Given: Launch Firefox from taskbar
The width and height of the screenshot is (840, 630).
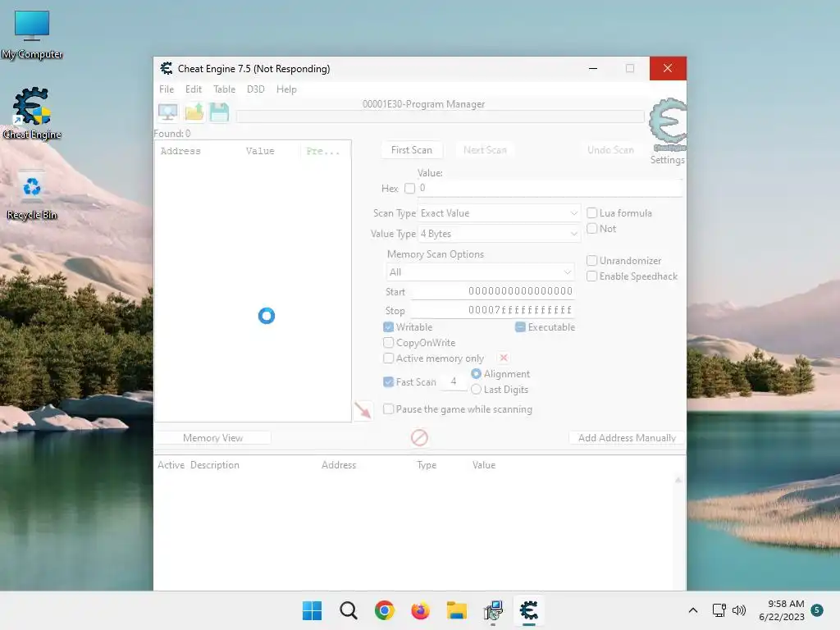Looking at the screenshot, I should (x=420, y=610).
